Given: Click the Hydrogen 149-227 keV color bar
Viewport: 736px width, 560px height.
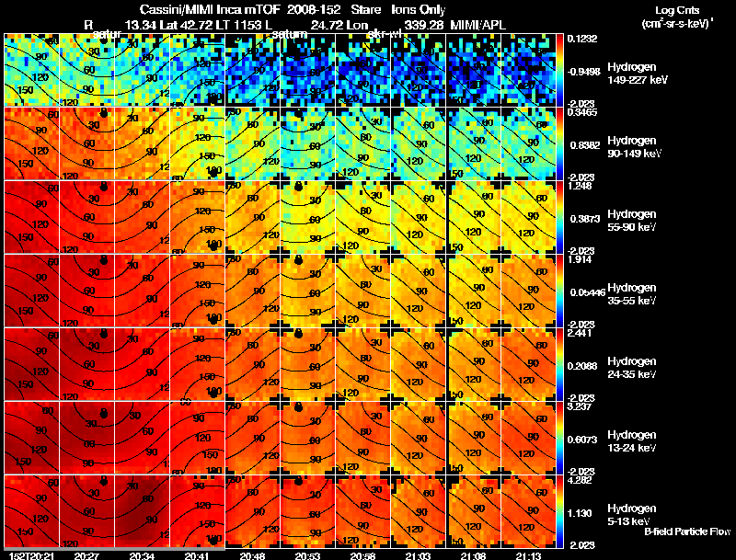Looking at the screenshot, I should 559,70.
